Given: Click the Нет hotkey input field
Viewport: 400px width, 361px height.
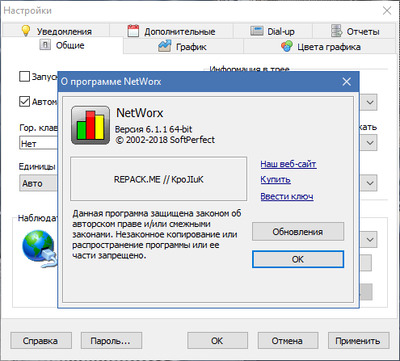Looking at the screenshot, I should pos(38,144).
